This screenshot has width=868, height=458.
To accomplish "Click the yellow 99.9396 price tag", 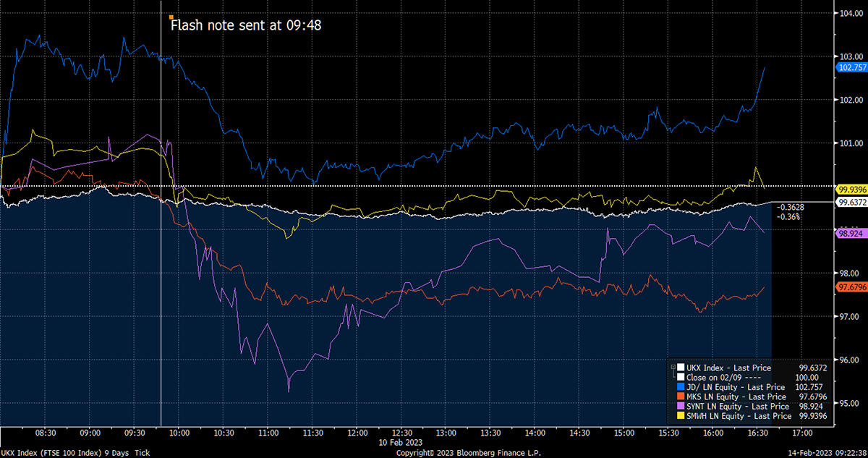I will pos(851,189).
